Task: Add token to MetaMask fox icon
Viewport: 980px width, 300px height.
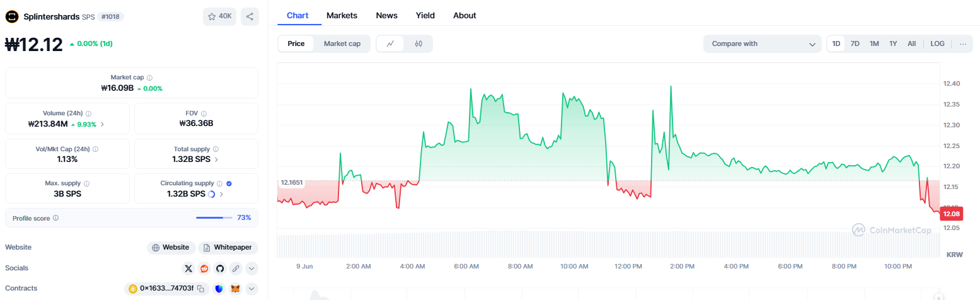Action: 236,289
